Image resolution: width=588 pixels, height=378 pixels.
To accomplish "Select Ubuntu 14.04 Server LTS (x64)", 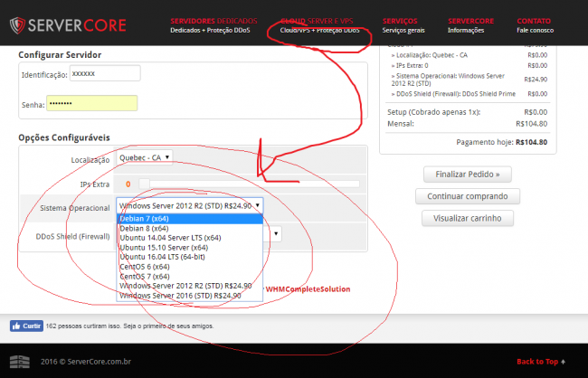I will click(190, 238).
